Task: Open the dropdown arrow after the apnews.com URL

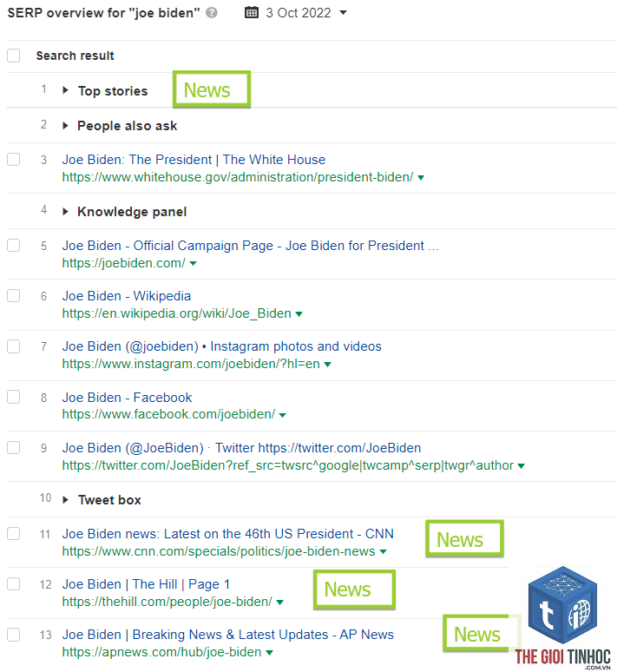Action: click(269, 653)
